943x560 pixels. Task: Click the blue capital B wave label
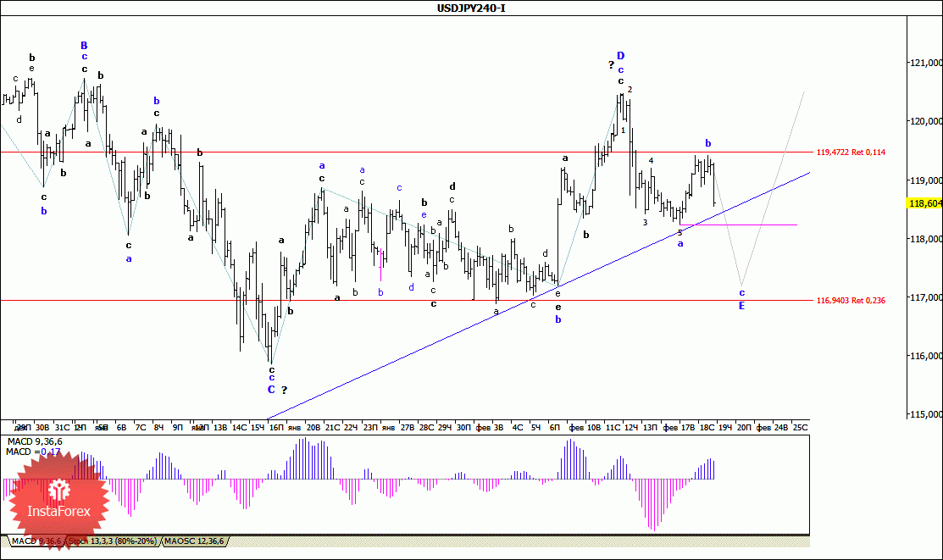[x=84, y=46]
